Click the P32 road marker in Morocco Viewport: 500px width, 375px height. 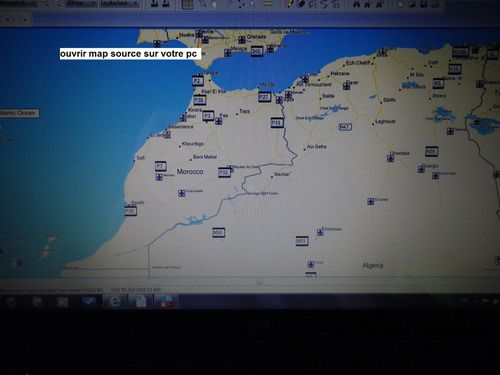tap(224, 172)
